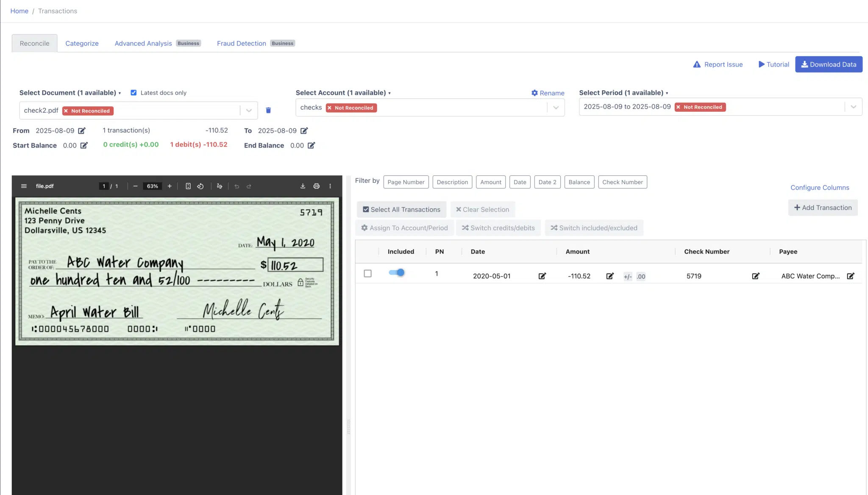The height and width of the screenshot is (495, 868).
Task: Open the Advanced Analysis tab
Action: 143,43
